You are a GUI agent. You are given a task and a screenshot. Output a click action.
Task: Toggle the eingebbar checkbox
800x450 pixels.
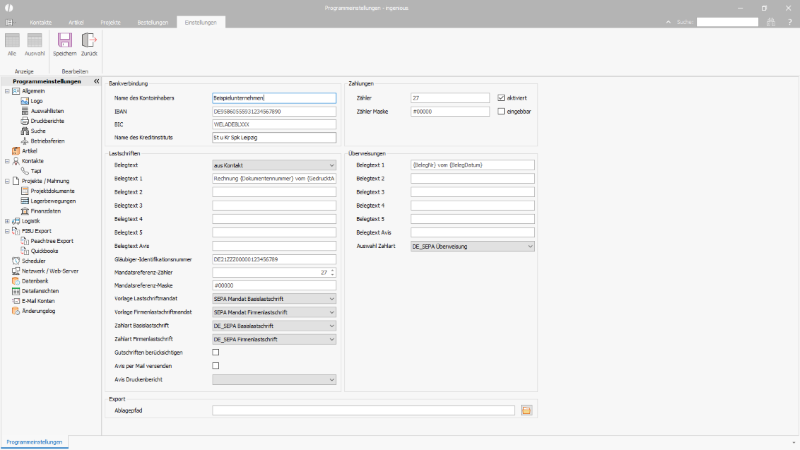coord(501,111)
